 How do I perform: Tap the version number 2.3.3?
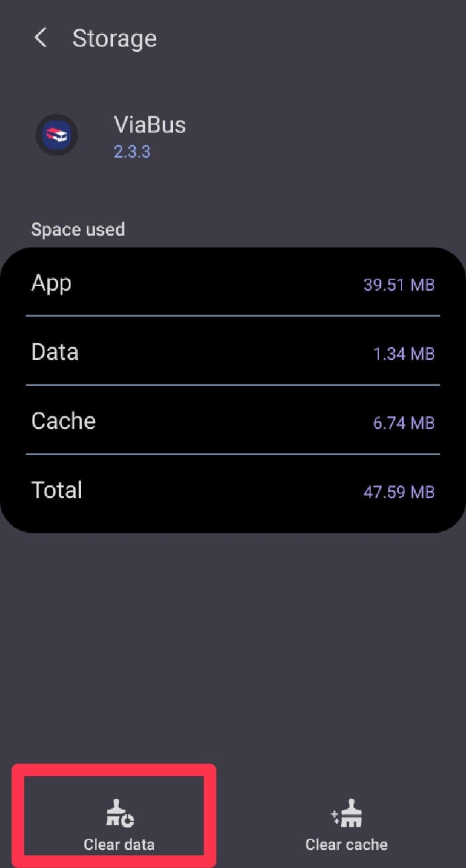point(132,152)
